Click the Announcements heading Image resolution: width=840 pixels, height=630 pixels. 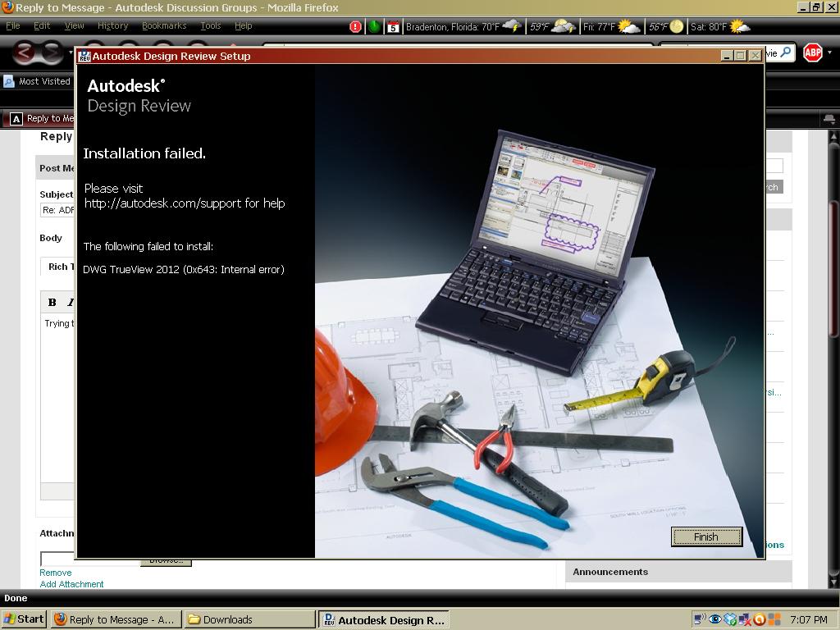point(610,572)
